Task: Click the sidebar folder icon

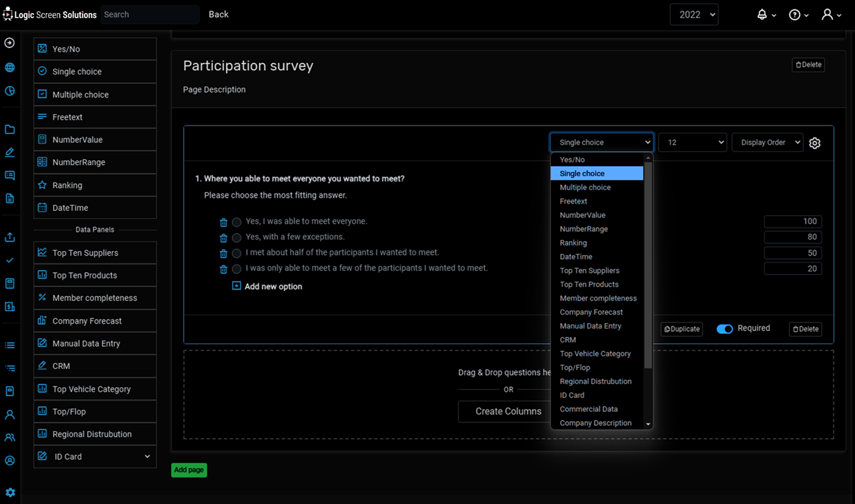Action: tap(9, 130)
